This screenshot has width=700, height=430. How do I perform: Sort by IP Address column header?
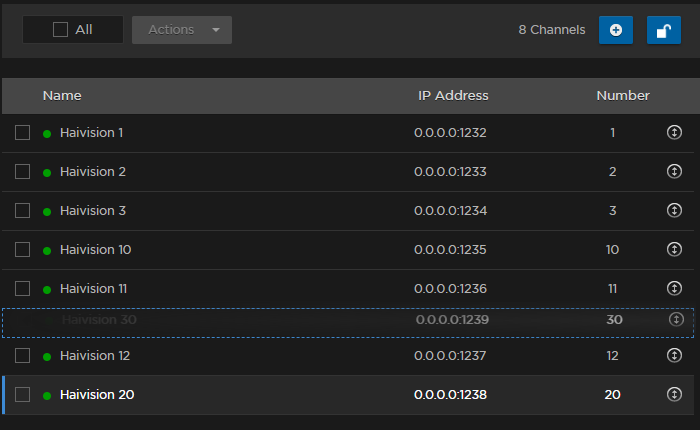(x=453, y=96)
